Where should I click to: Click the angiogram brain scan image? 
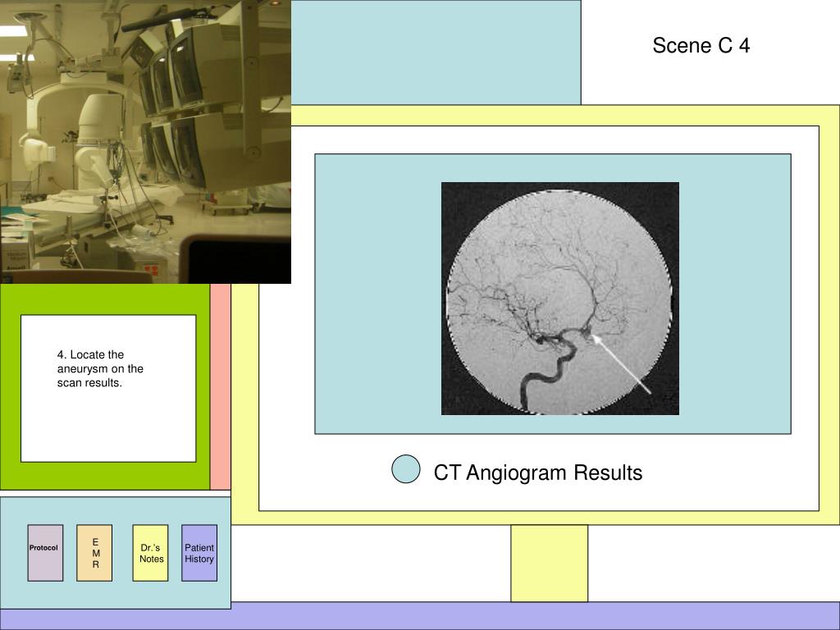(560, 299)
